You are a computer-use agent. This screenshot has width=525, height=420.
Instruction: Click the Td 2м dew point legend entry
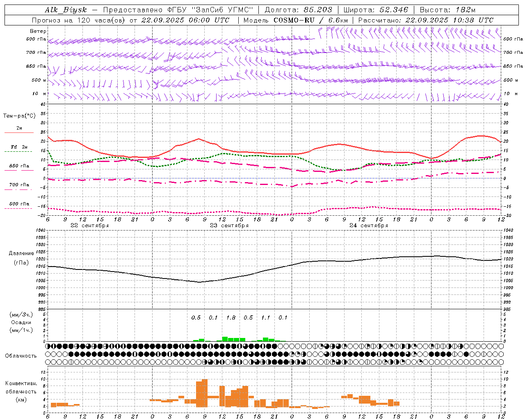(19, 147)
